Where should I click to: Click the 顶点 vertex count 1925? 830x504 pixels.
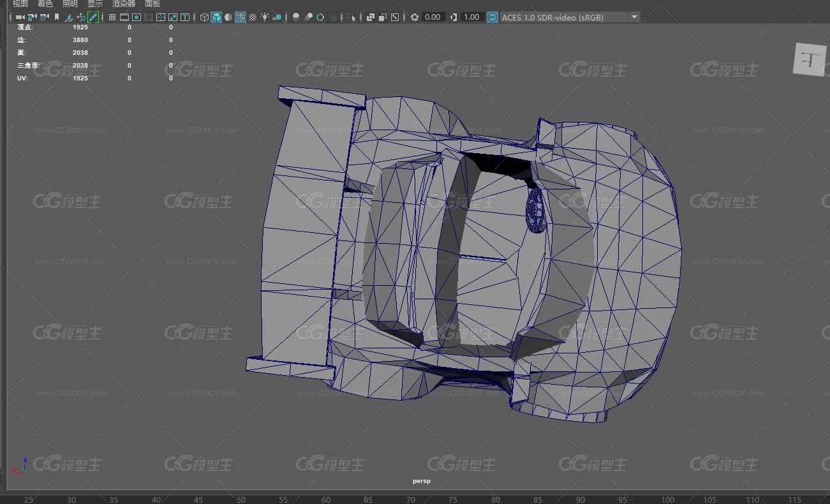coord(80,27)
